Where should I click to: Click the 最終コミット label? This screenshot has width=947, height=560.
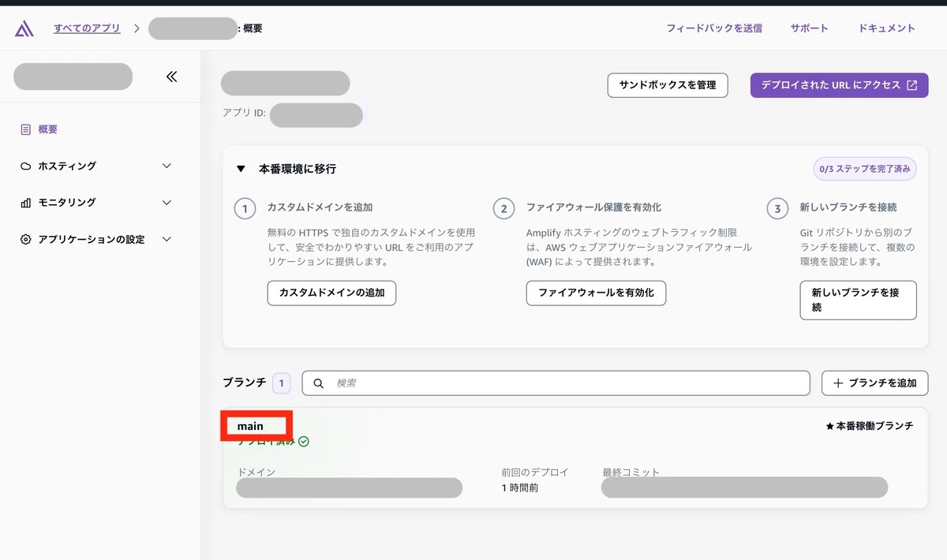631,472
